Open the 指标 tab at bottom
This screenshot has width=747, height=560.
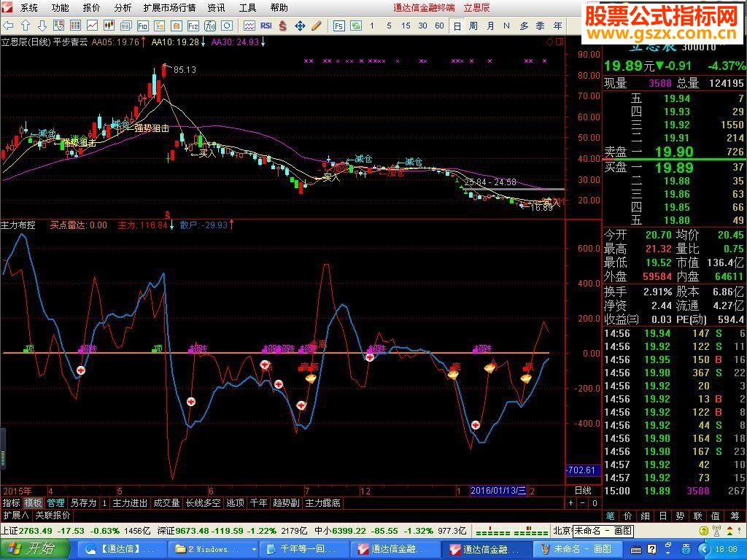point(12,503)
